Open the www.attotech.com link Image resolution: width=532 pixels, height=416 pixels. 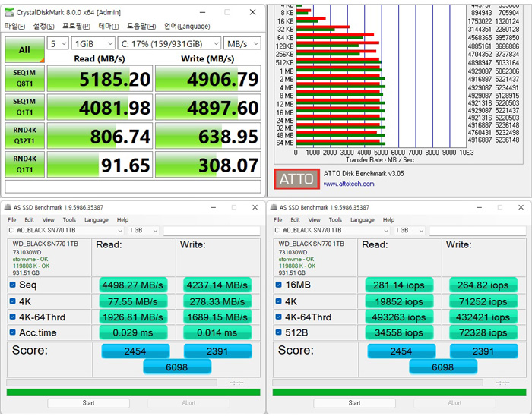pos(349,184)
